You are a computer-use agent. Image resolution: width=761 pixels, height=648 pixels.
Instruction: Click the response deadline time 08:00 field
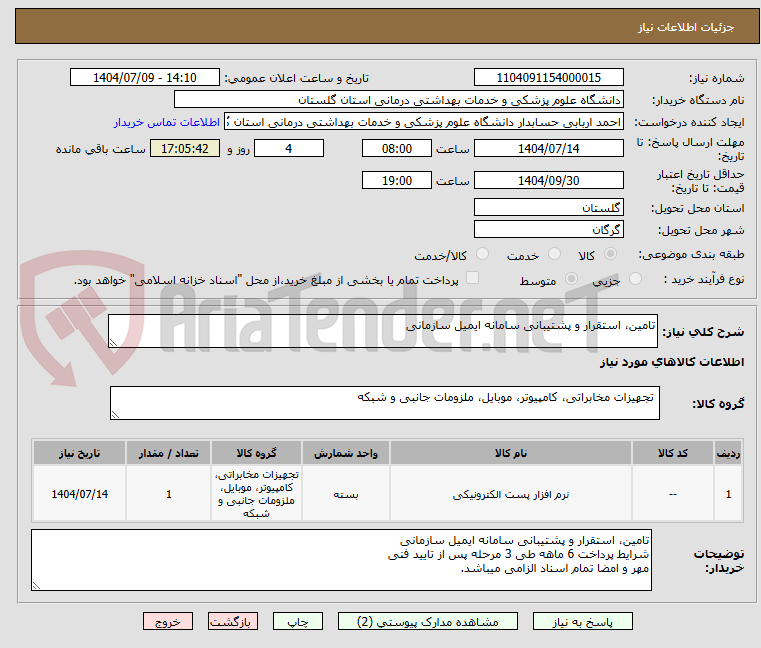[397, 149]
